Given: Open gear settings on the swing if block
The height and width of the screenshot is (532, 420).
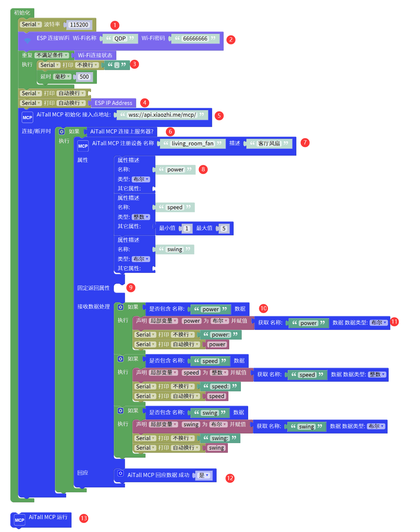Looking at the screenshot, I should point(121,411).
